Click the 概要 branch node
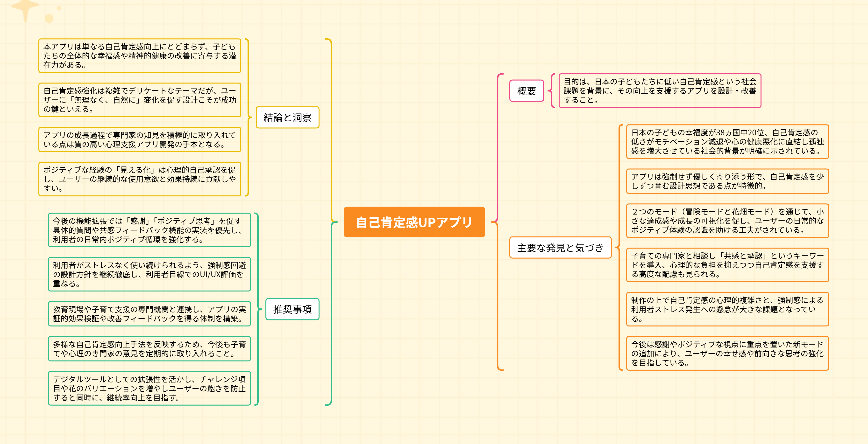Image resolution: width=868 pixels, height=444 pixels. (x=526, y=90)
